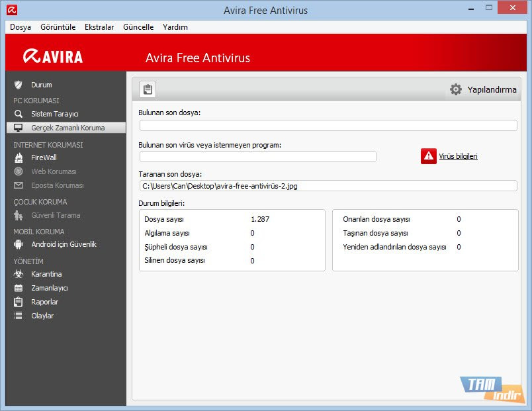Open the Güncelle menu
The image size is (532, 411).
[138, 27]
